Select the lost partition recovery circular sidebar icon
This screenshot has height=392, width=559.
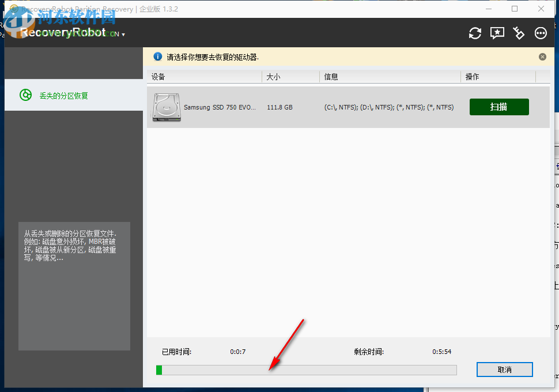pyautogui.click(x=25, y=95)
